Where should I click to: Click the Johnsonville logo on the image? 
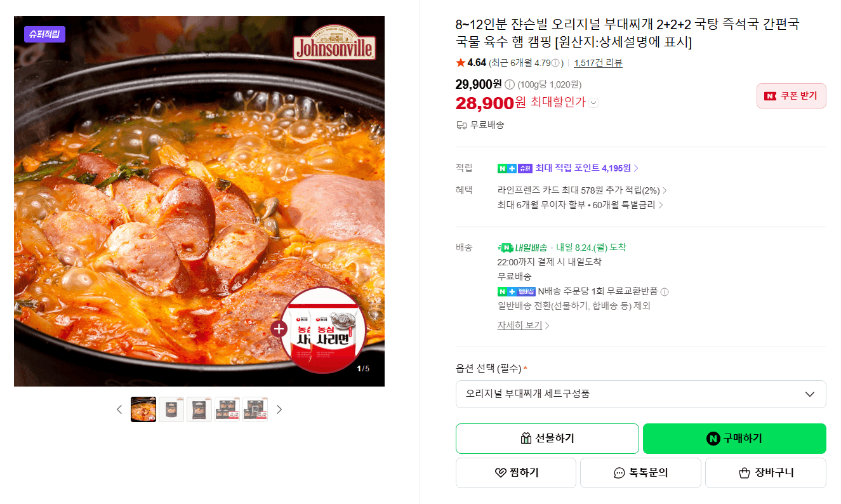pos(334,45)
